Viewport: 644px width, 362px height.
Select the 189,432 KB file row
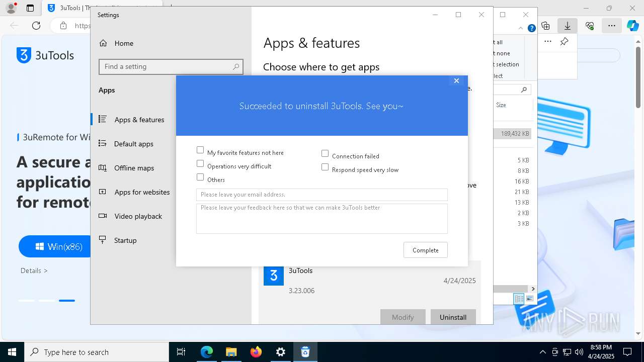[x=512, y=134]
